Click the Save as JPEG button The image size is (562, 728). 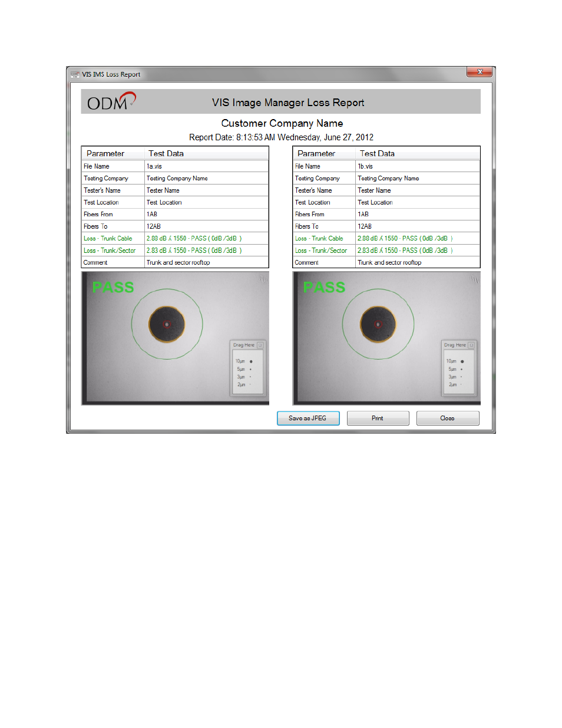pyautogui.click(x=308, y=418)
